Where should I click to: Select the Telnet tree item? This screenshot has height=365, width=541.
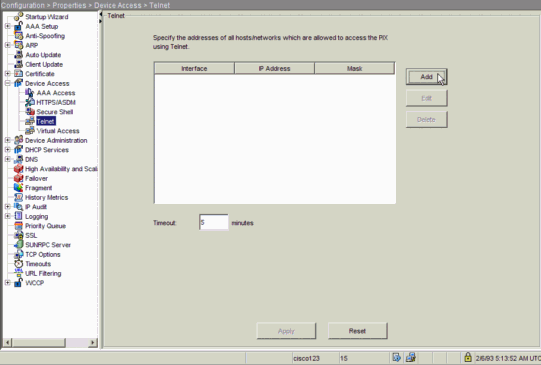(46, 121)
